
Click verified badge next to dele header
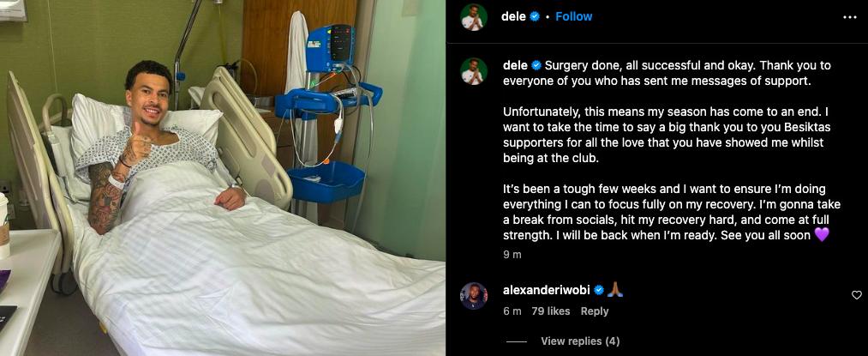pos(535,16)
